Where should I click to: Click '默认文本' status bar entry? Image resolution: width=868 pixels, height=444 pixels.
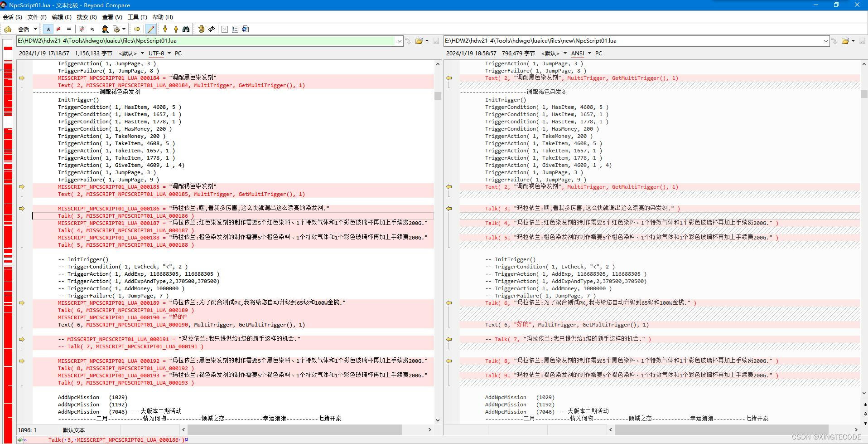[x=74, y=430]
